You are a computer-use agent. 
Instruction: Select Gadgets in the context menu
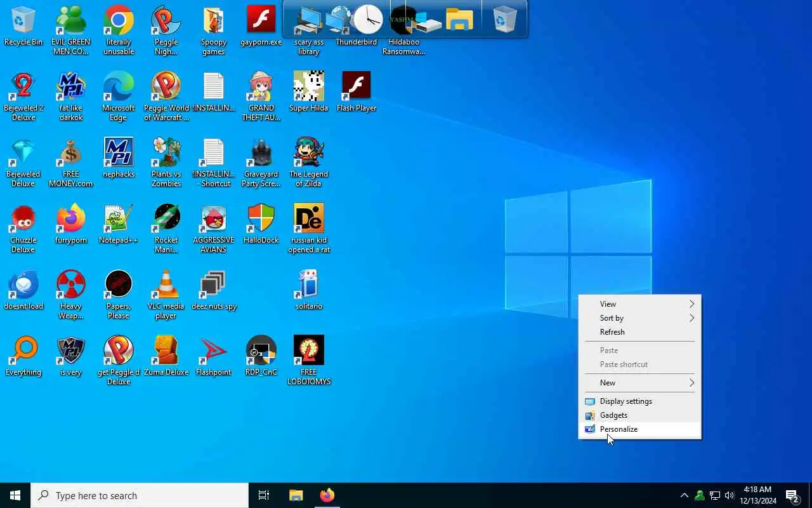[640, 415]
